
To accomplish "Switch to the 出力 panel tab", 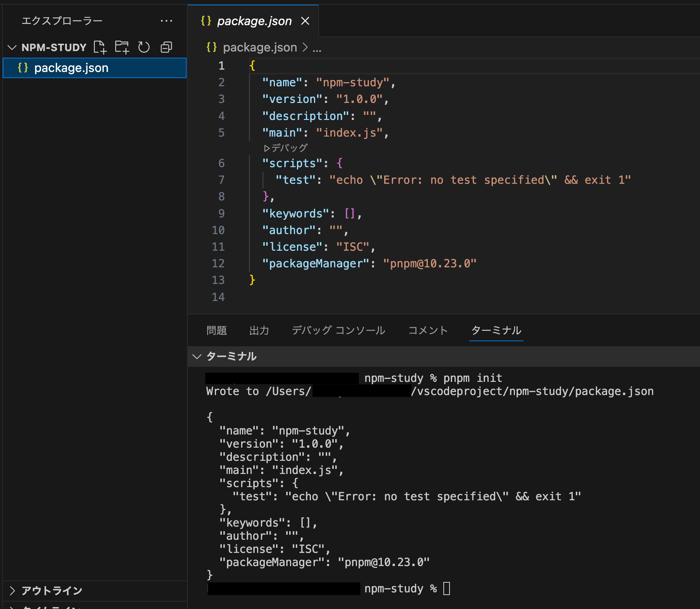I will pyautogui.click(x=259, y=330).
